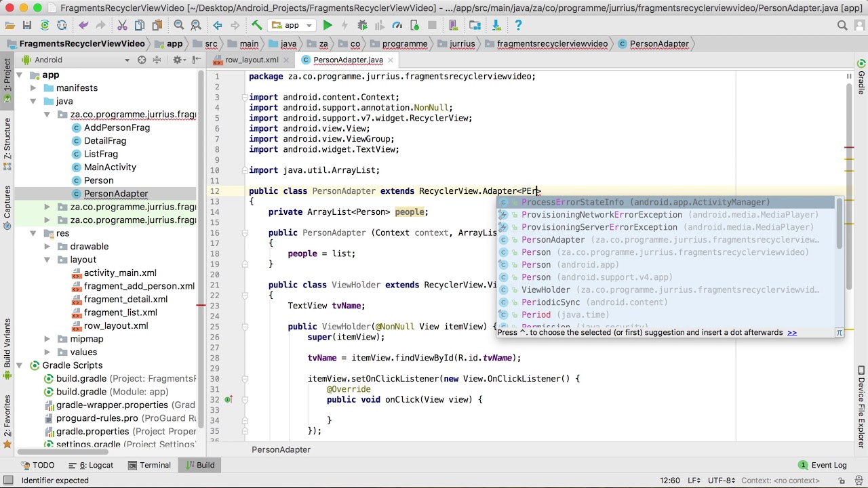The width and height of the screenshot is (868, 488).
Task: Click the Copy icon in toolbar
Action: point(140,25)
